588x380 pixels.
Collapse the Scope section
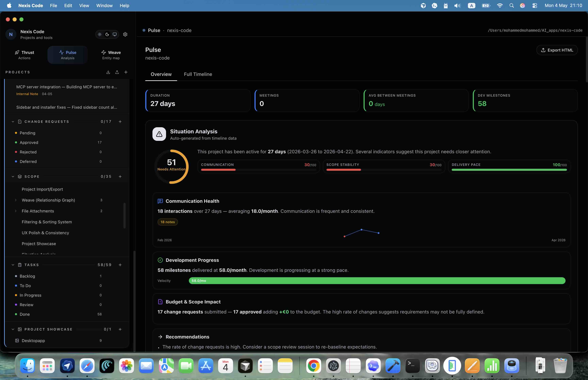coord(13,177)
